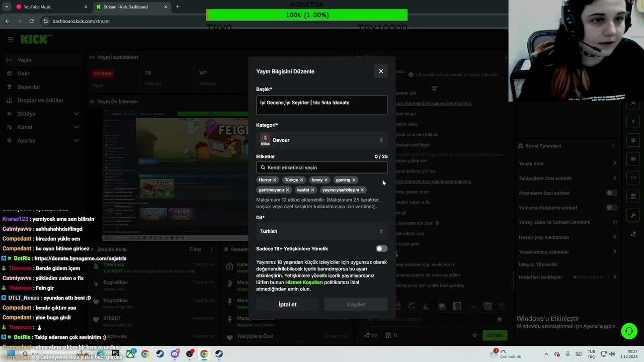
Task: Remove the gaming tag
Action: [354, 180]
